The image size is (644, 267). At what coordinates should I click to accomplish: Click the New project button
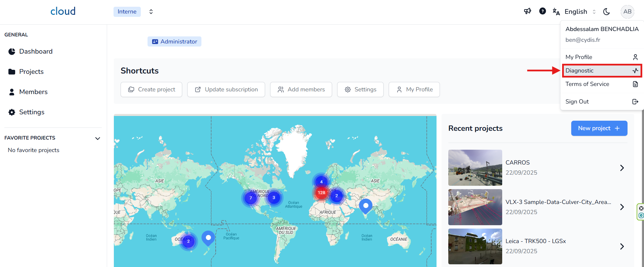(599, 128)
